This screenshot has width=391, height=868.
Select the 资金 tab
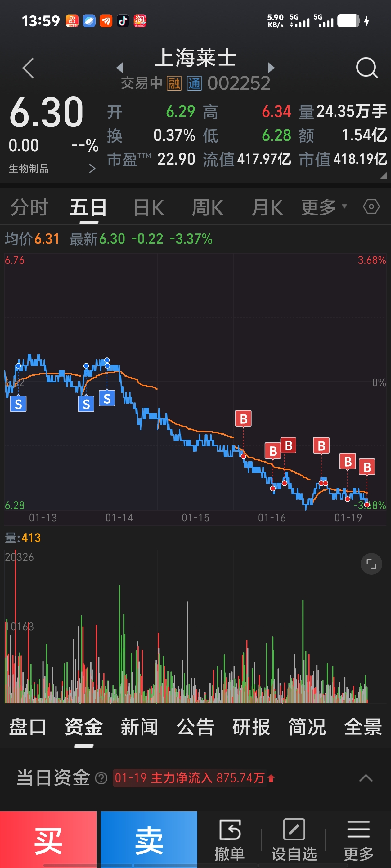pos(84,727)
